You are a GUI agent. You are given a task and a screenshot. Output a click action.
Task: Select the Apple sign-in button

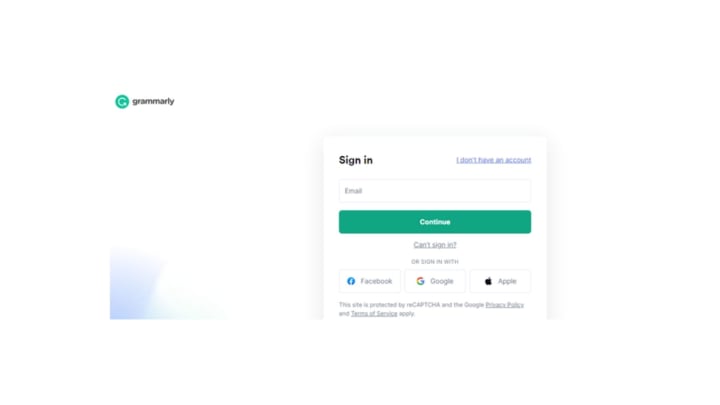coord(500,281)
